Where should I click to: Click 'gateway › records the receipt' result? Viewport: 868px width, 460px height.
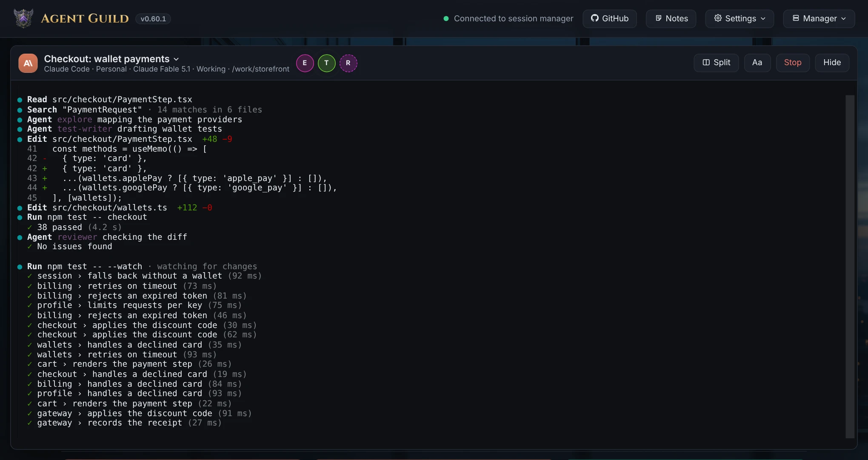point(124,423)
